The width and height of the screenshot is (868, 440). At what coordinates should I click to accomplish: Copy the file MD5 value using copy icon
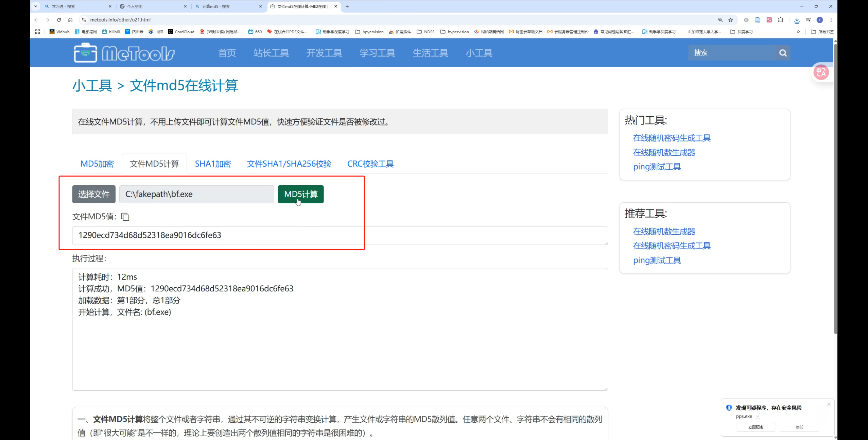click(x=125, y=217)
